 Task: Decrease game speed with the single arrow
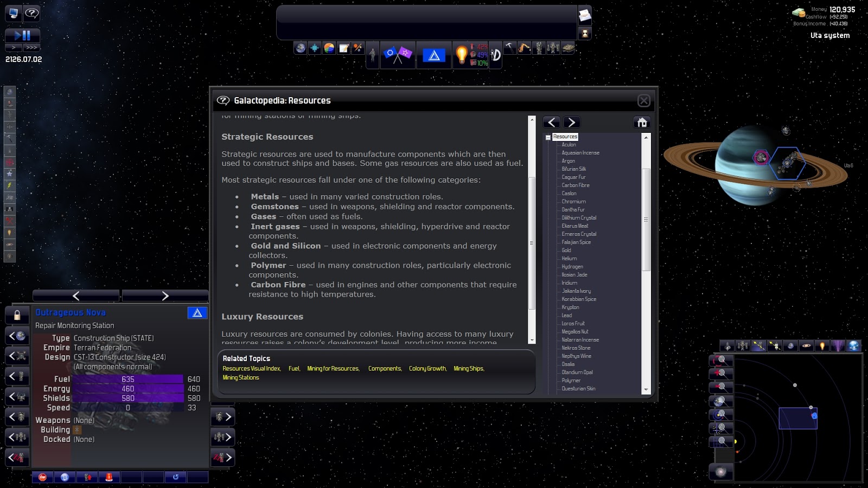pyautogui.click(x=14, y=48)
